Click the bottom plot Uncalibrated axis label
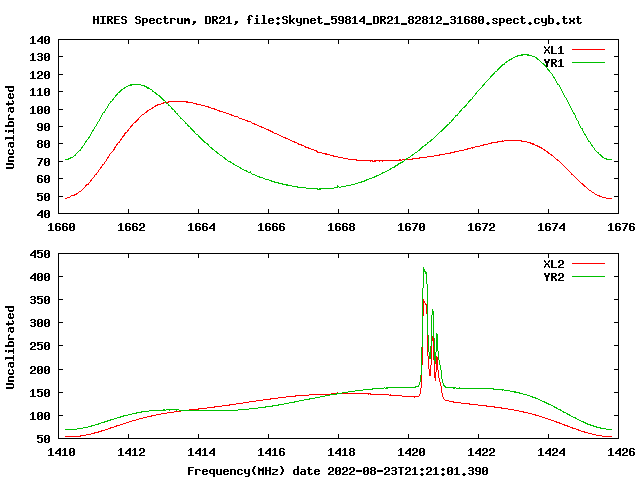Image resolution: width=640 pixels, height=480 pixels. pyautogui.click(x=10, y=347)
